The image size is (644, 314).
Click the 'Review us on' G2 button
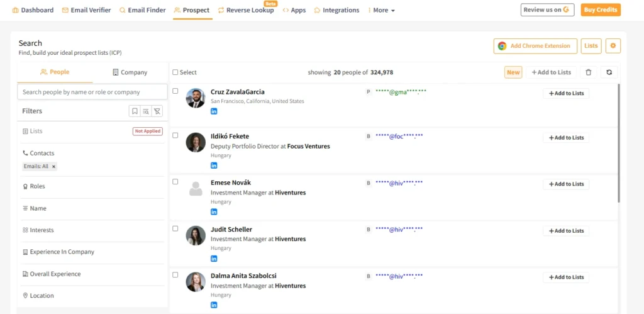[x=548, y=10]
